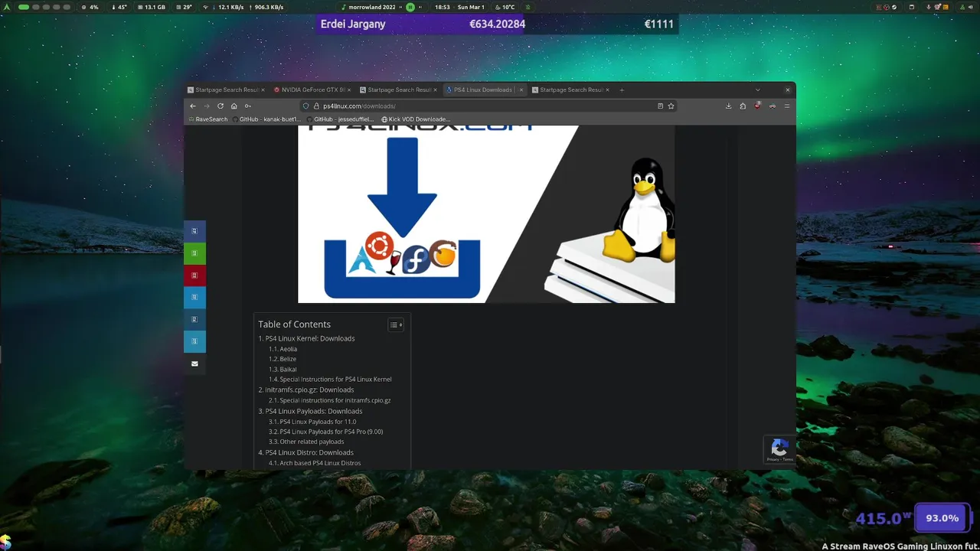The height and width of the screenshot is (551, 980).
Task: Open the GitHub kanak-buet bookmark
Action: point(266,119)
